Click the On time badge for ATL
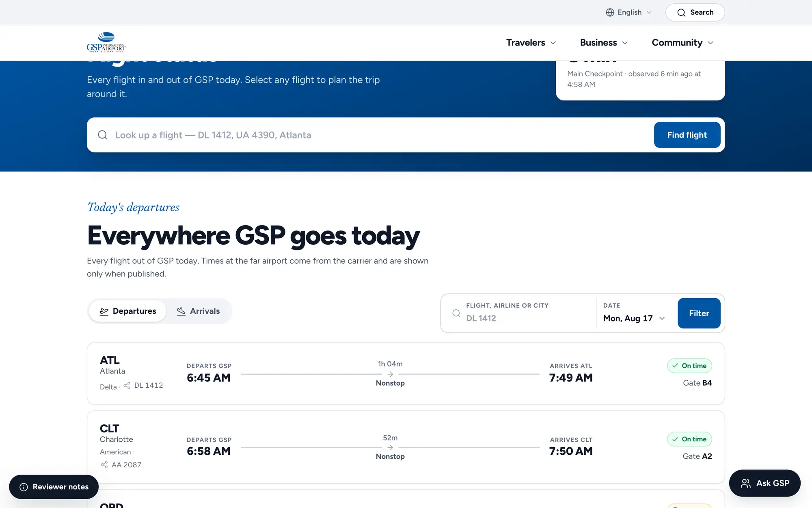Viewport: 812px width, 508px height. click(x=689, y=366)
